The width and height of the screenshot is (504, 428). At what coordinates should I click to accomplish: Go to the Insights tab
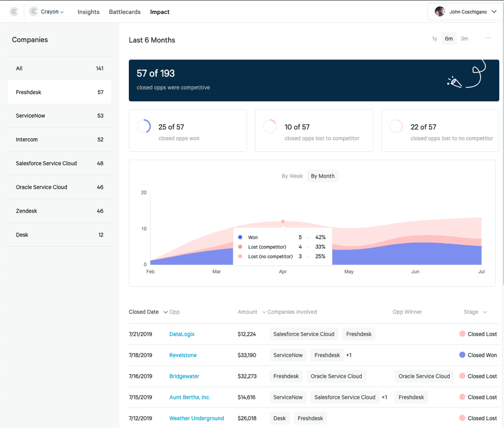point(88,12)
